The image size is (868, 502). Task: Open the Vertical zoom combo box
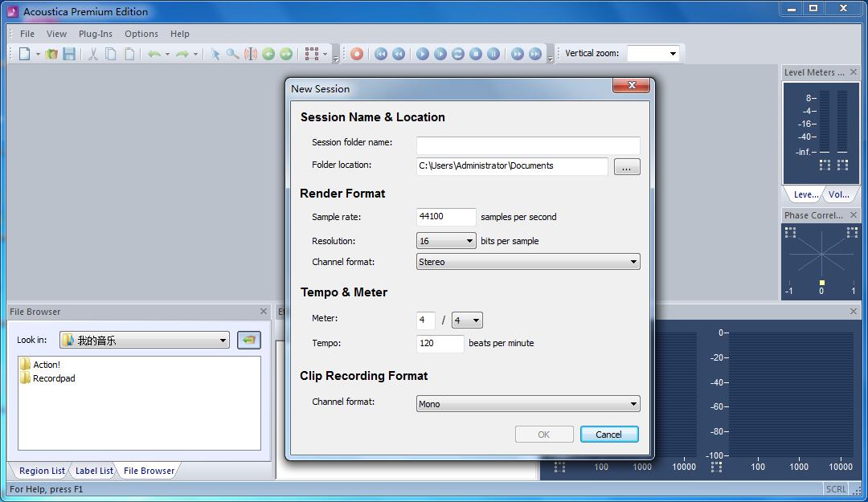click(x=653, y=54)
